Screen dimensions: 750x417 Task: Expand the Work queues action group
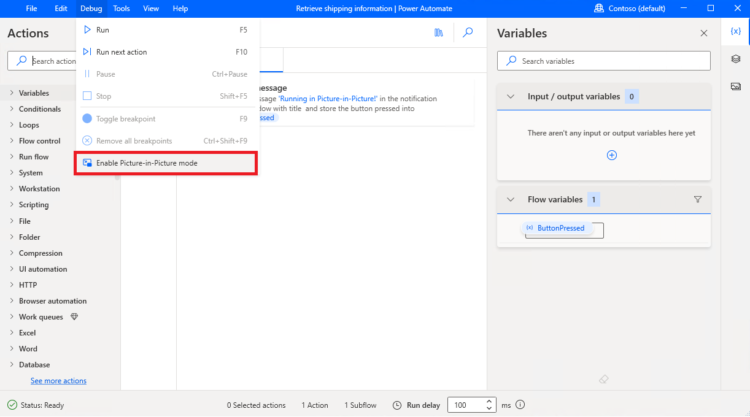11,317
